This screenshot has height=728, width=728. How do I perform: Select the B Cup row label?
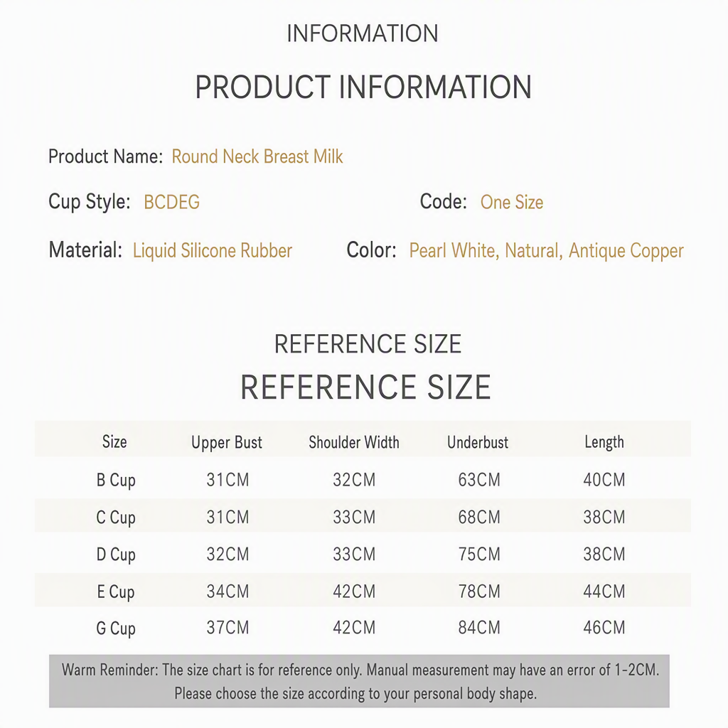coord(116,480)
